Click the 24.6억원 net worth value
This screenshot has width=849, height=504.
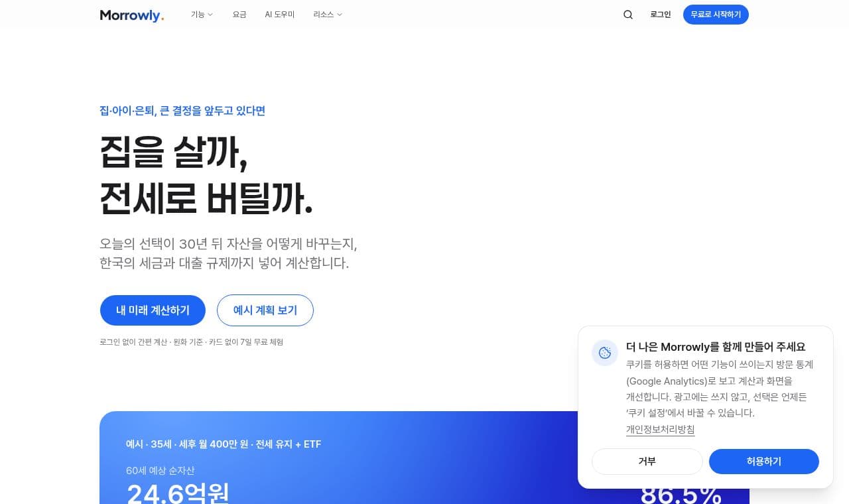(178, 493)
